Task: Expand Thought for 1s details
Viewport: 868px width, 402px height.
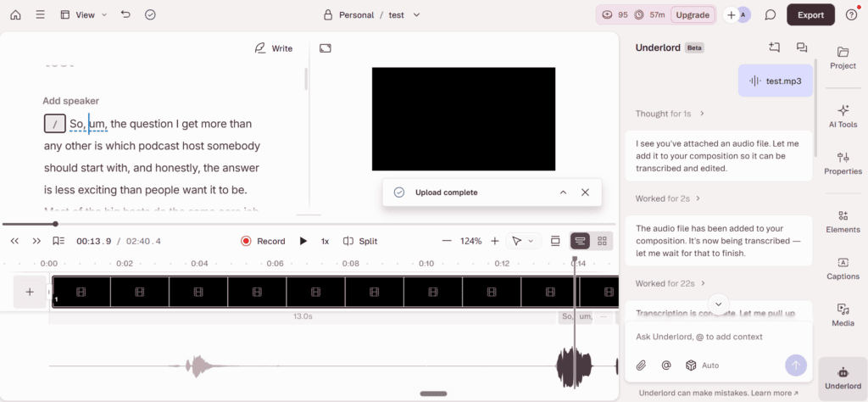Action: pos(670,114)
